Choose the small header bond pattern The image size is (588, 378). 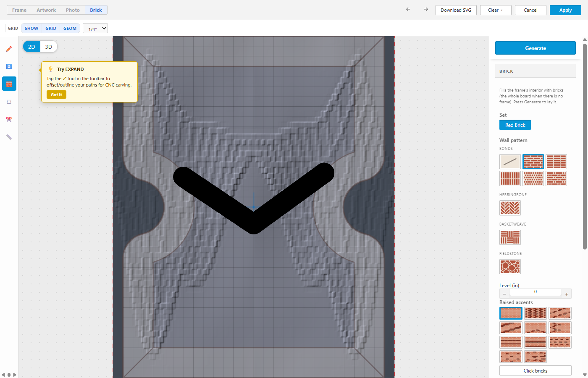click(x=533, y=178)
